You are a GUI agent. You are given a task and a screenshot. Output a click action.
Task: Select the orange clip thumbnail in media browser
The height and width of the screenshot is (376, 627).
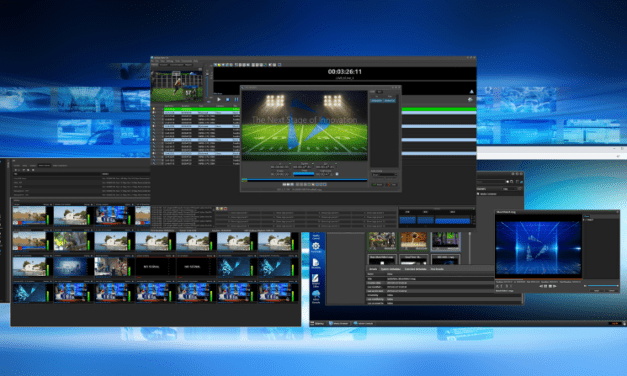click(x=413, y=241)
